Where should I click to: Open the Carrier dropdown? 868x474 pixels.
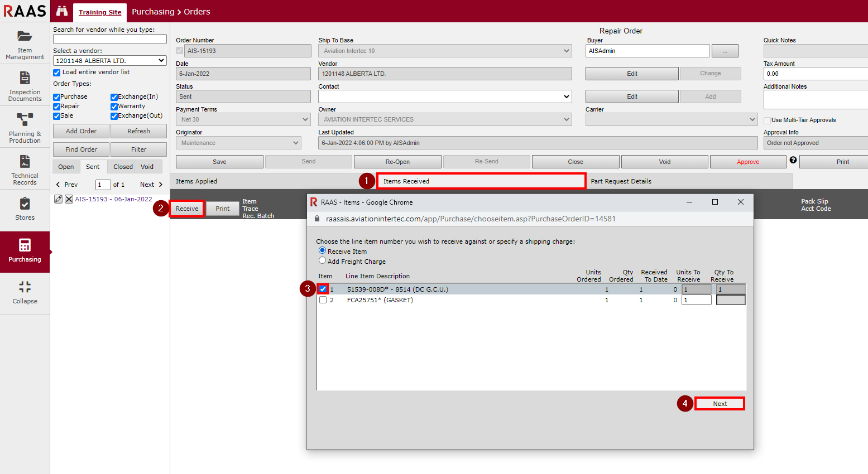pos(671,119)
